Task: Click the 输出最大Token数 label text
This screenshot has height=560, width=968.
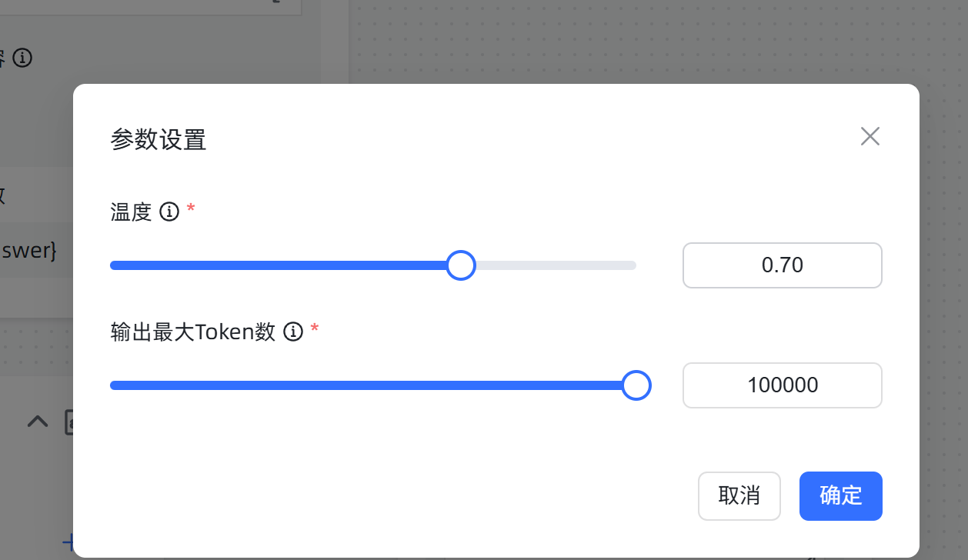Action: pyautogui.click(x=193, y=332)
